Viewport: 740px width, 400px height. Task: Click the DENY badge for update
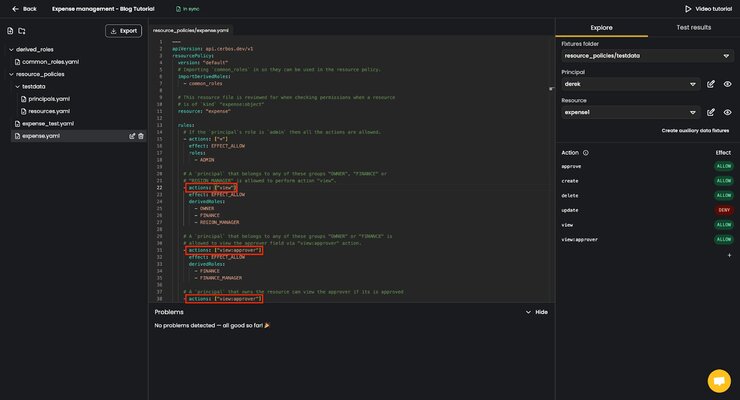[723, 210]
